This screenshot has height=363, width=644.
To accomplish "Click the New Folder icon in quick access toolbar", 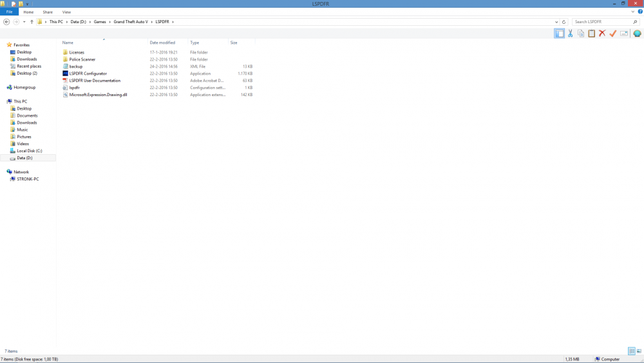I will (x=21, y=4).
